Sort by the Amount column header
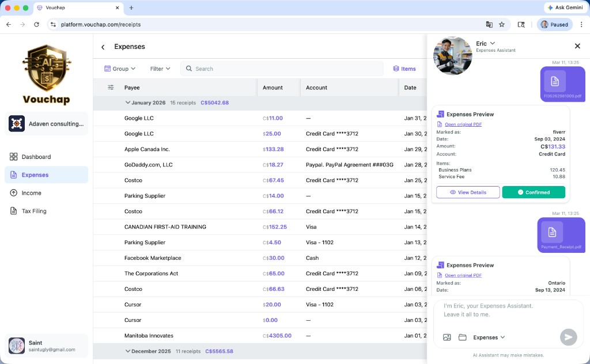This screenshot has width=590, height=364. click(x=273, y=88)
